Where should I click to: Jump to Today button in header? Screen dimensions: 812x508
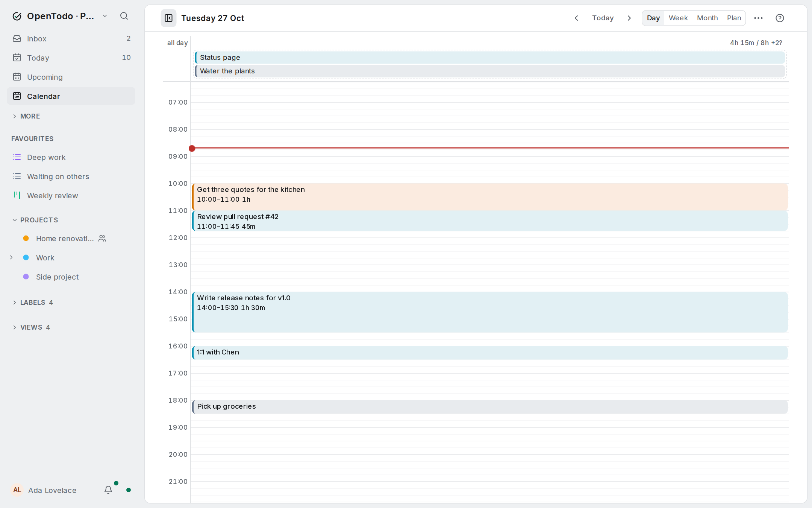click(603, 18)
